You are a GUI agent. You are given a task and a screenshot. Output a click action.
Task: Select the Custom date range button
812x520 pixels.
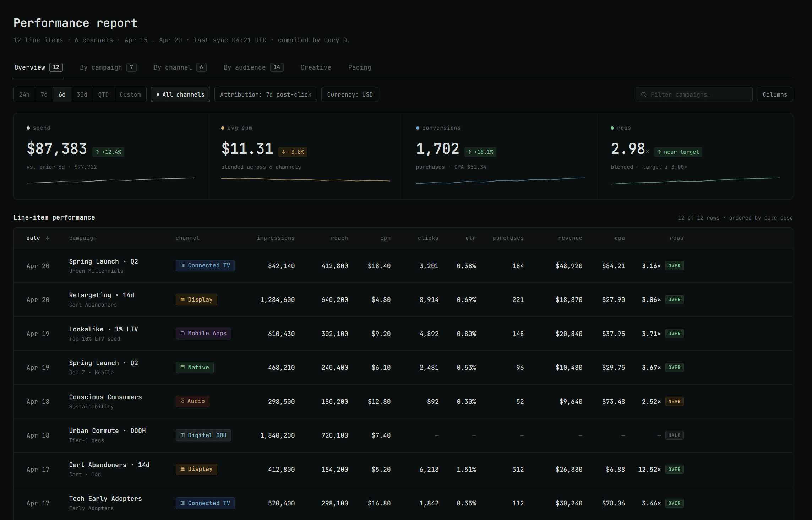pyautogui.click(x=130, y=94)
